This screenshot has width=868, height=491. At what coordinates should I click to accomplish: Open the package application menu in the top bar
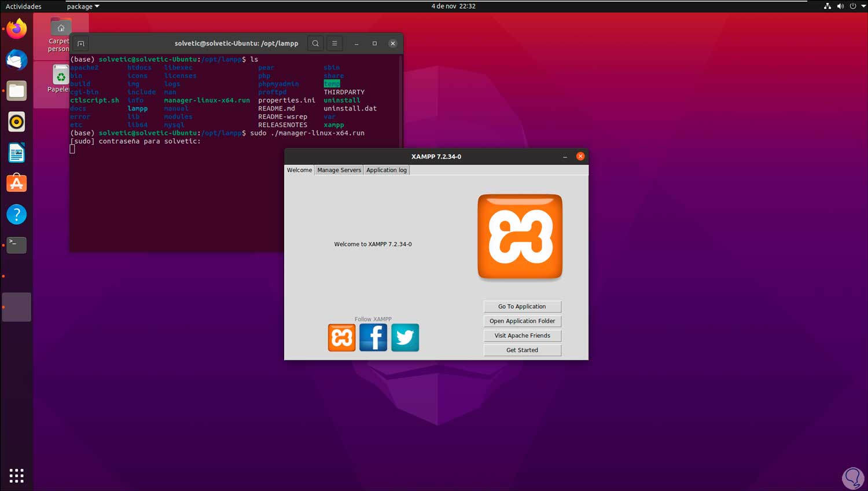click(82, 6)
